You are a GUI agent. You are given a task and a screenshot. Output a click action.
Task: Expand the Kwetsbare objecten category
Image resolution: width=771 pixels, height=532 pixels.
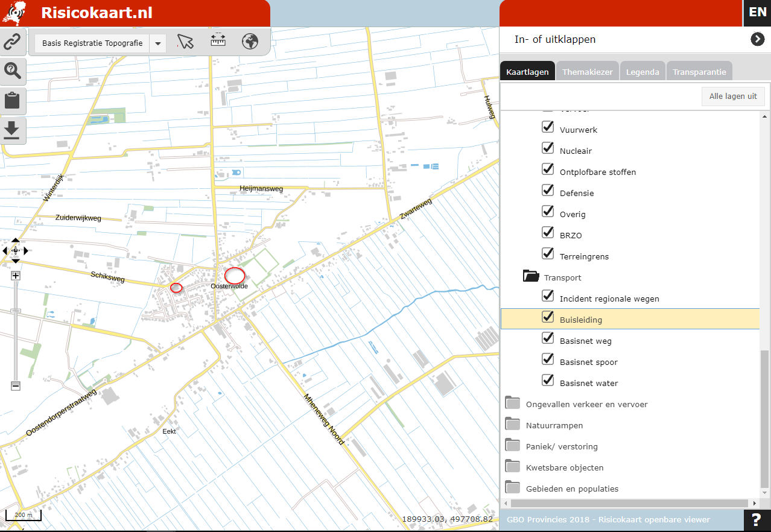click(513, 467)
